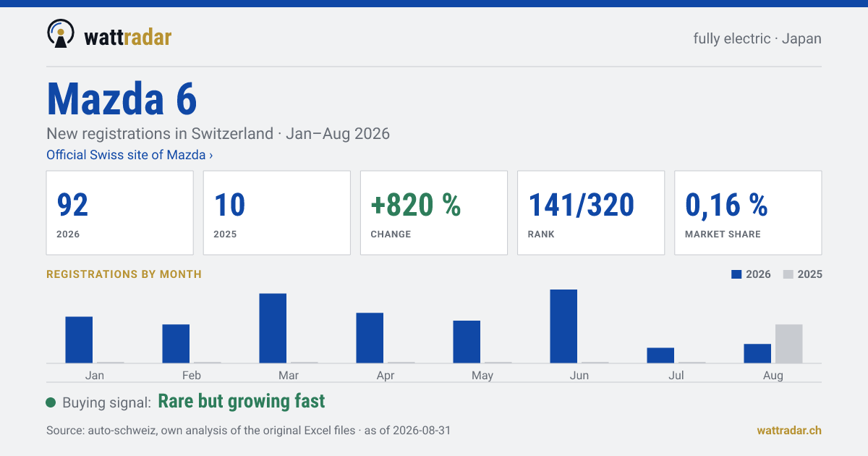Select the 10 registrations 2025 card
The image size is (868, 456).
coord(277,213)
